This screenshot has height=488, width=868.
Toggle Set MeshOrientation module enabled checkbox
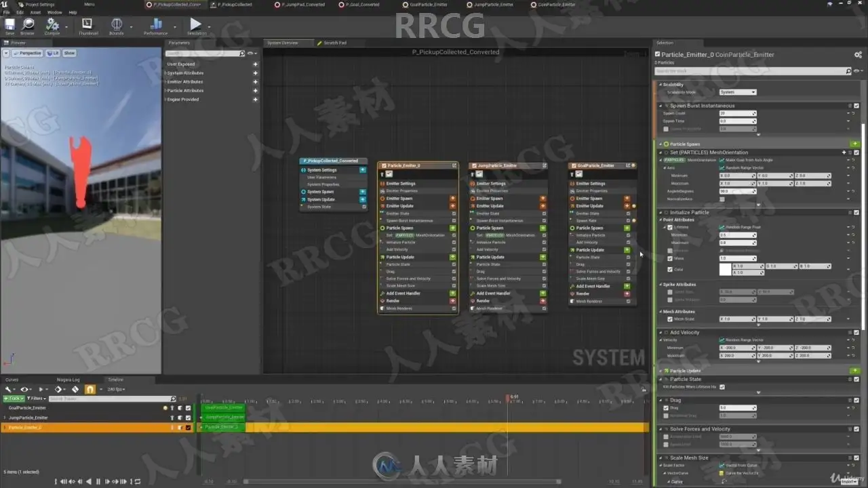pyautogui.click(x=856, y=152)
